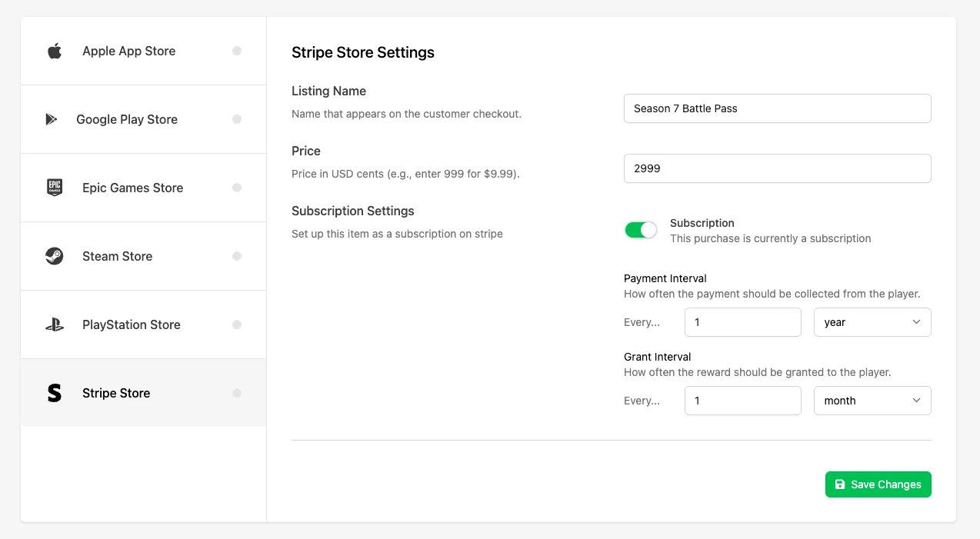This screenshot has width=980, height=539.
Task: Click the Steam Store status dot
Action: pyautogui.click(x=237, y=256)
